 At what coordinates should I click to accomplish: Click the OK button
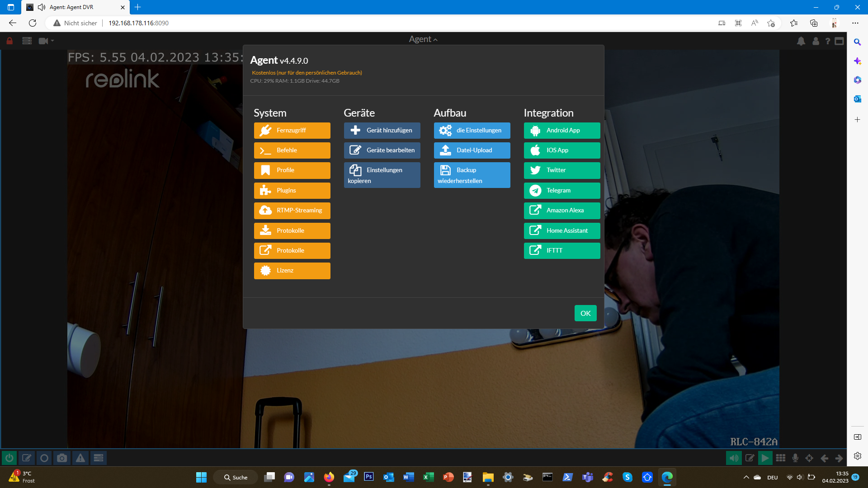pyautogui.click(x=585, y=313)
